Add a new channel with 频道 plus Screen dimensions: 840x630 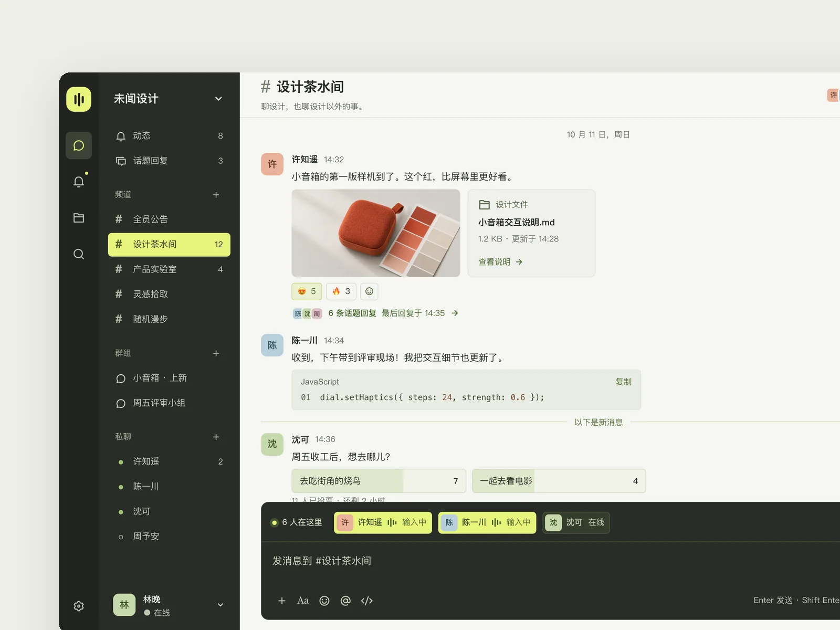216,195
